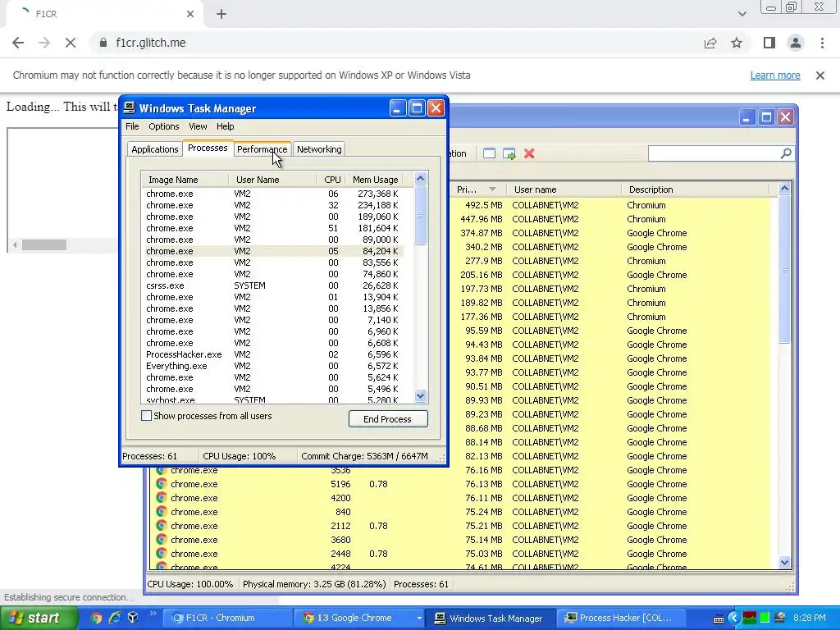Switch to the Applications tab
840x630 pixels.
pyautogui.click(x=155, y=149)
